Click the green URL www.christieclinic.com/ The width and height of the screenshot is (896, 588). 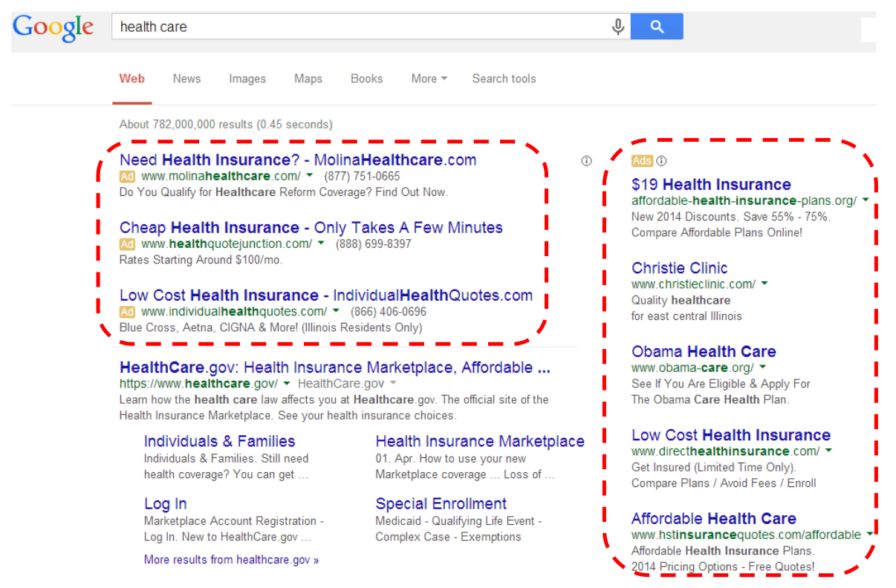(x=693, y=284)
